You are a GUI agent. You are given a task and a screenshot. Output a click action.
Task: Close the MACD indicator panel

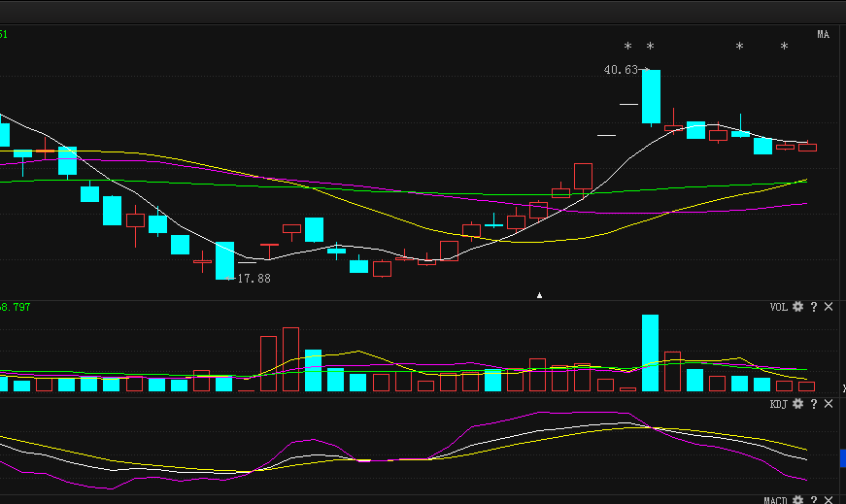point(829,499)
